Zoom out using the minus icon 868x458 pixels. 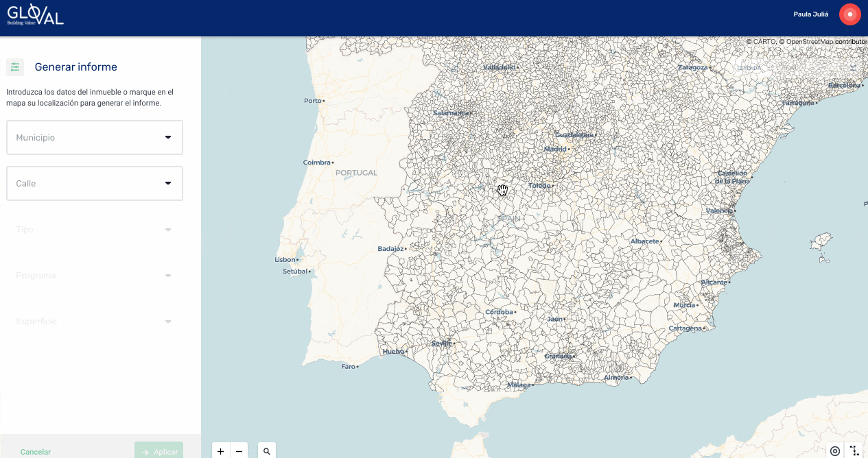click(x=239, y=450)
